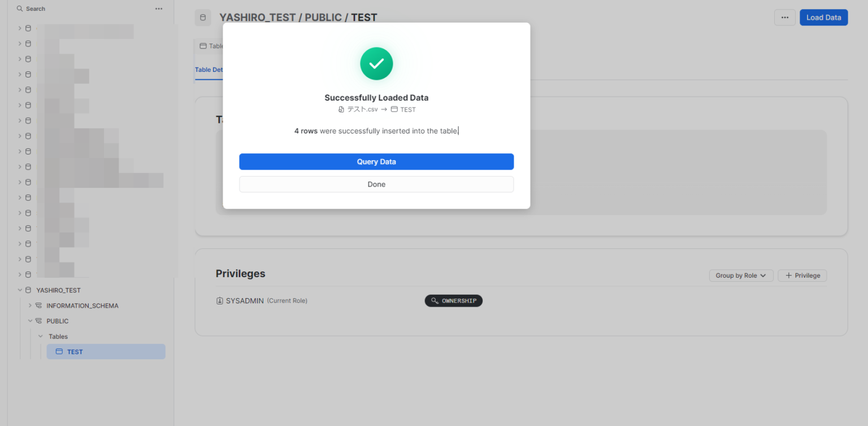Click the database icon in the page header

click(x=203, y=18)
